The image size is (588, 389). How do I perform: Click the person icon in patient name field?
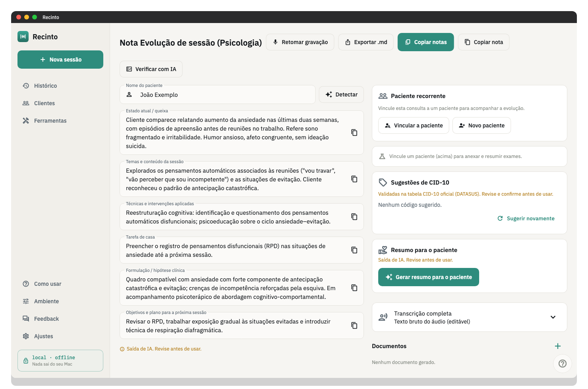[x=129, y=94]
